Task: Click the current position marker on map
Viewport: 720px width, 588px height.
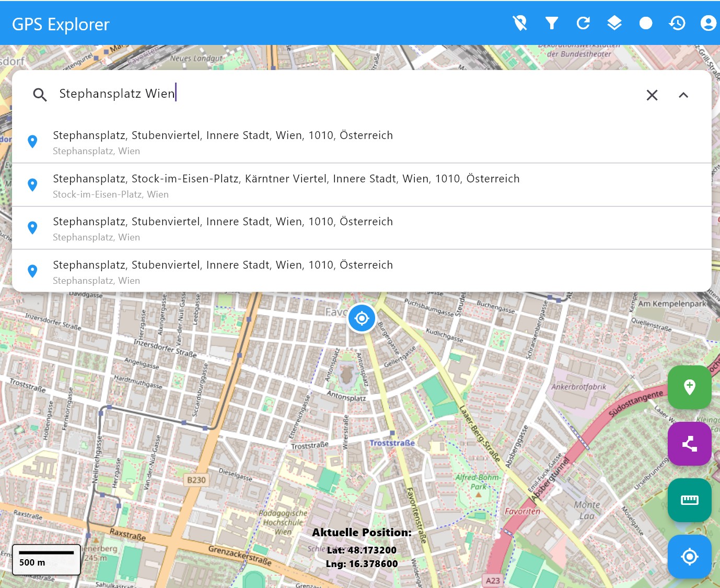Action: pyautogui.click(x=362, y=318)
